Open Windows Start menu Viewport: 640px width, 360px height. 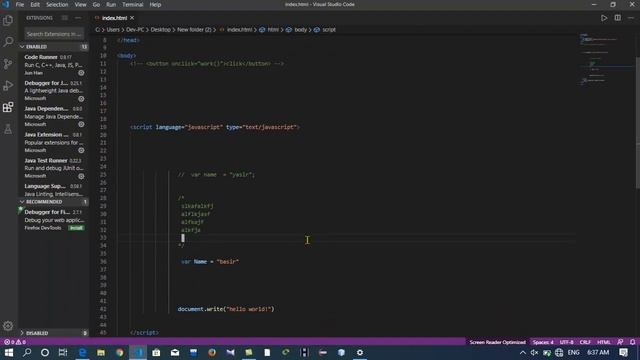pyautogui.click(x=9, y=353)
